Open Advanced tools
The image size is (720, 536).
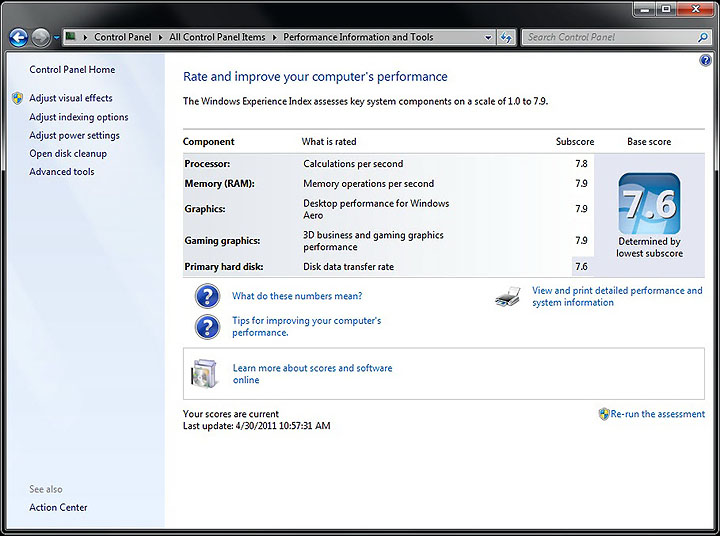[62, 172]
